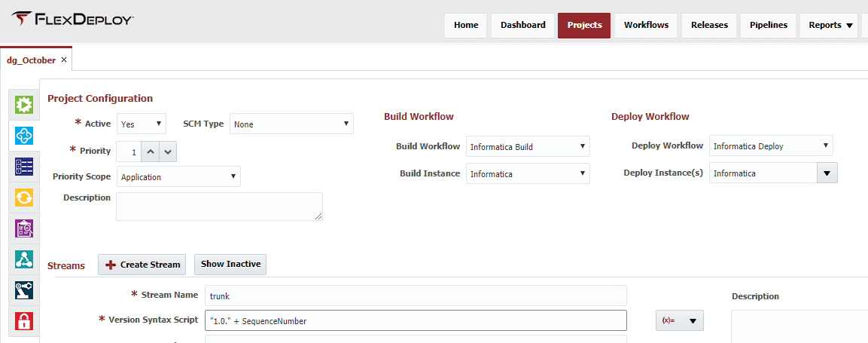Click the Deploy Workflow section heading
This screenshot has width=868, height=343.
pos(650,116)
